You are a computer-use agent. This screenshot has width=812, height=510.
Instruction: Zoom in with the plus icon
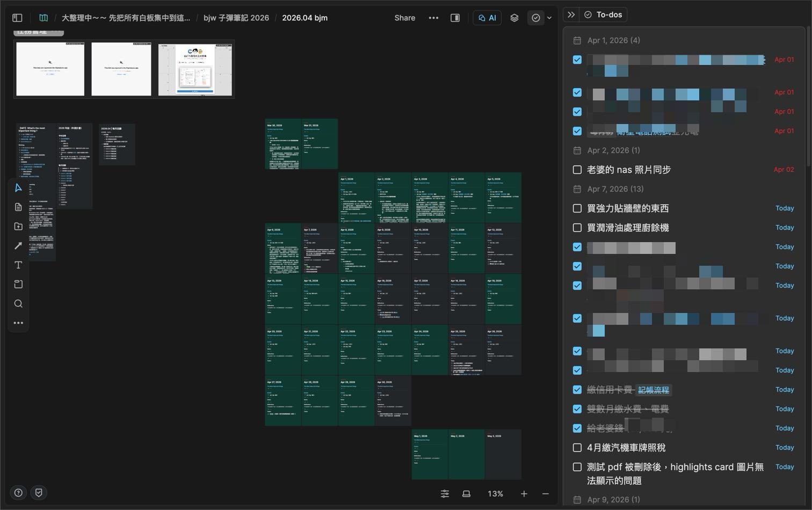click(x=524, y=494)
